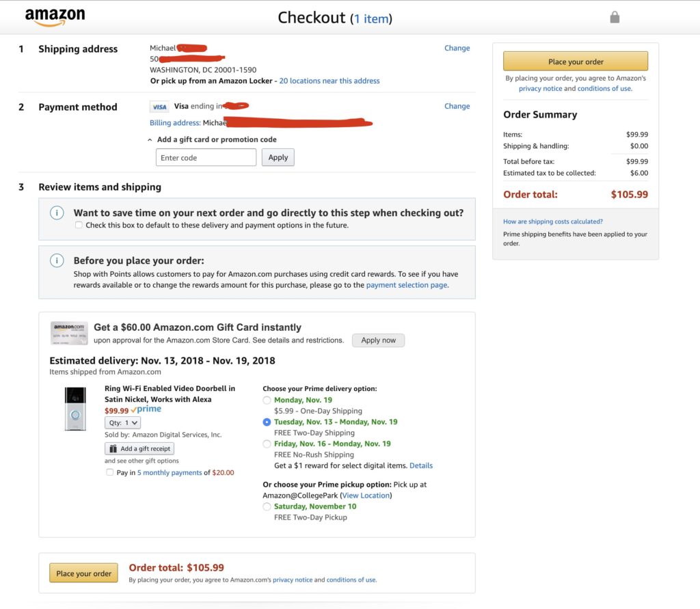The image size is (700, 609).
Task: Change the shipping address
Action: pos(457,48)
